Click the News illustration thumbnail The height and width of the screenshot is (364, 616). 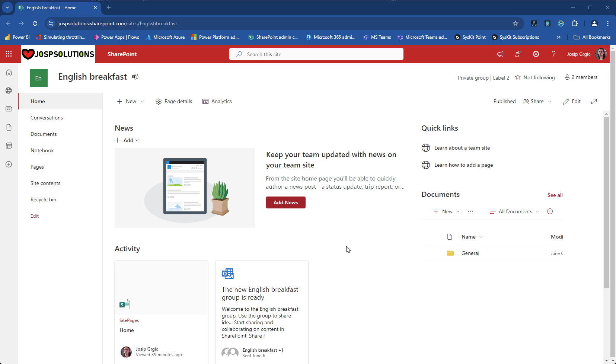coord(185,188)
